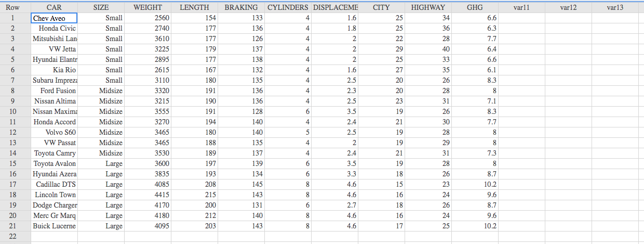Click row 21 header
Viewport: 644px width, 244px height.
pos(16,226)
